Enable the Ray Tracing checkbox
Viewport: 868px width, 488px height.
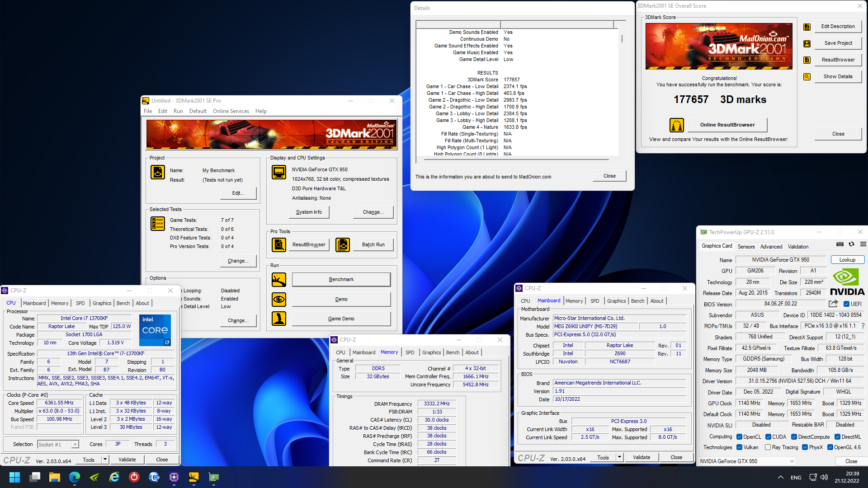pos(768,447)
